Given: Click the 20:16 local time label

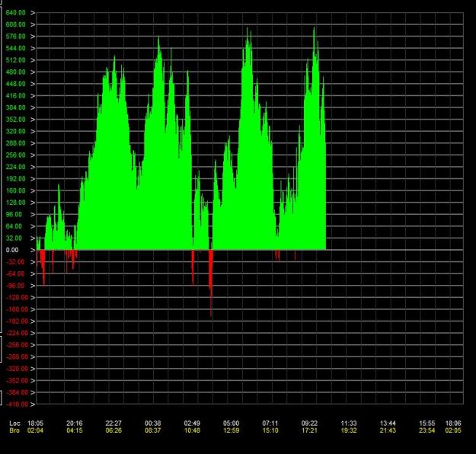Looking at the screenshot, I should point(75,423).
